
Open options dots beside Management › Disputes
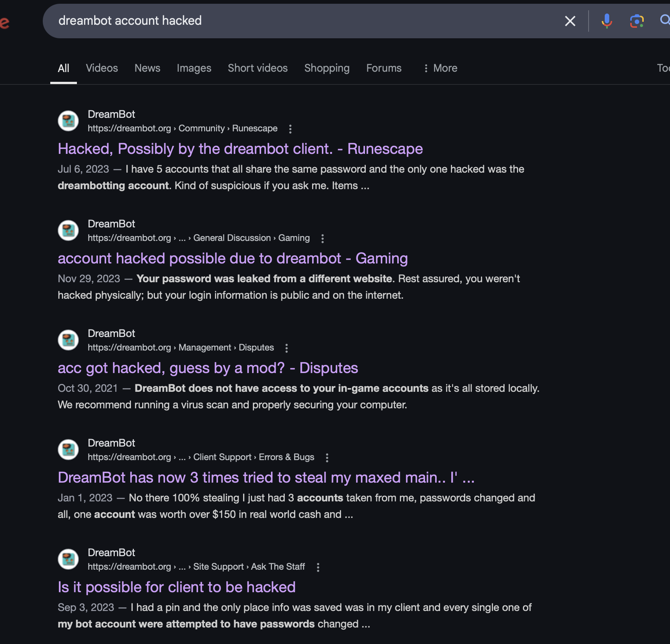click(286, 348)
